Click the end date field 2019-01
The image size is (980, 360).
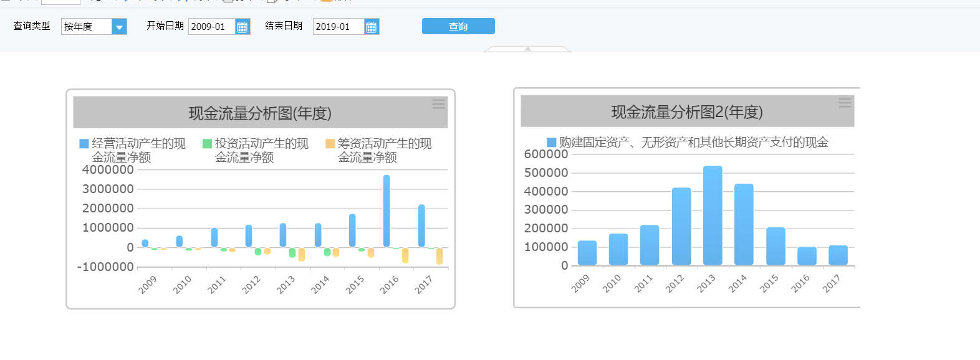(x=339, y=26)
